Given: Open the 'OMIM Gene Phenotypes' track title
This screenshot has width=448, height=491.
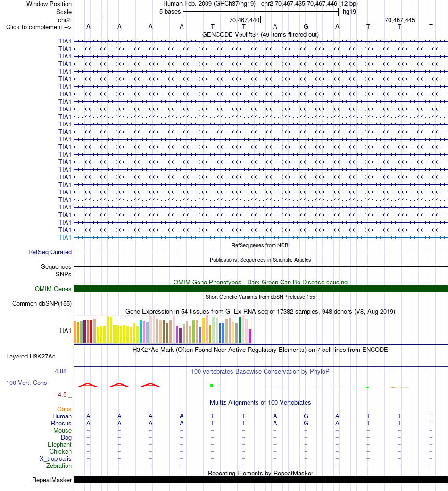Looking at the screenshot, I should coord(260,282).
